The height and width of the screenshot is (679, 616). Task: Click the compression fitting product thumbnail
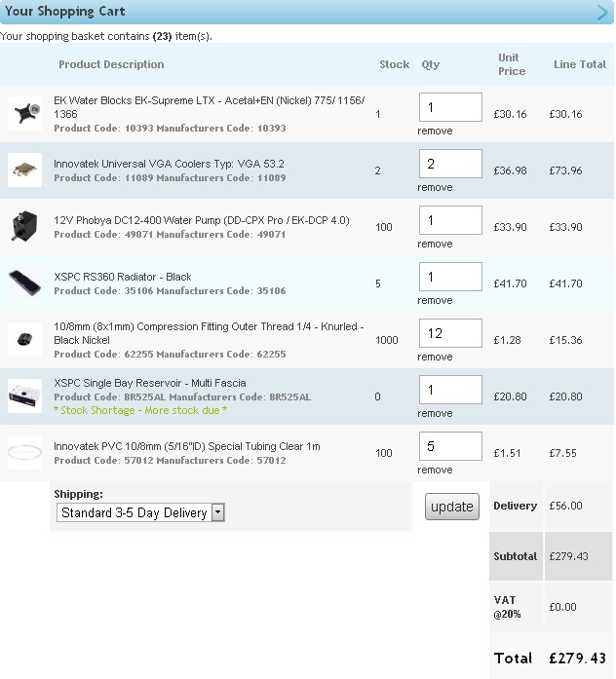[x=25, y=339]
